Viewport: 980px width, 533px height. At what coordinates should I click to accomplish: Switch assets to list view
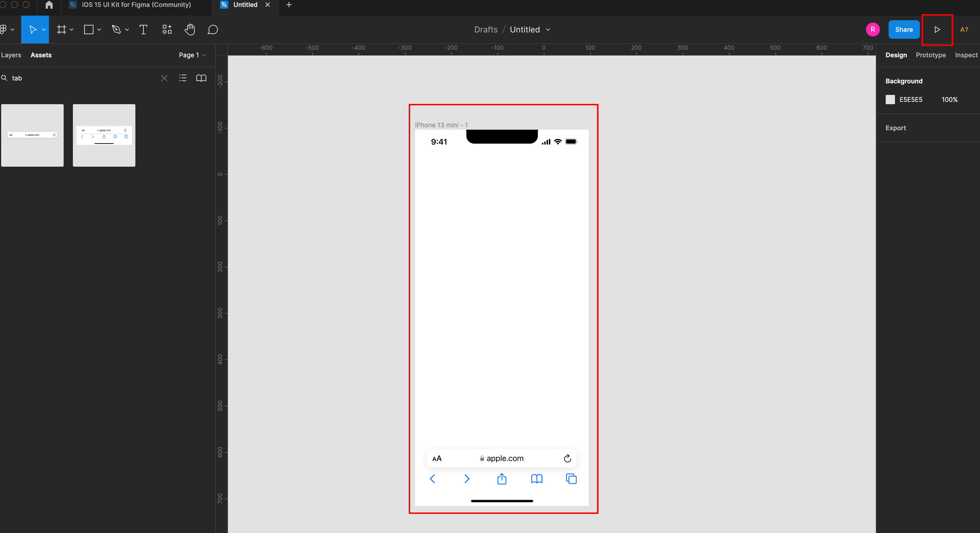click(x=183, y=78)
